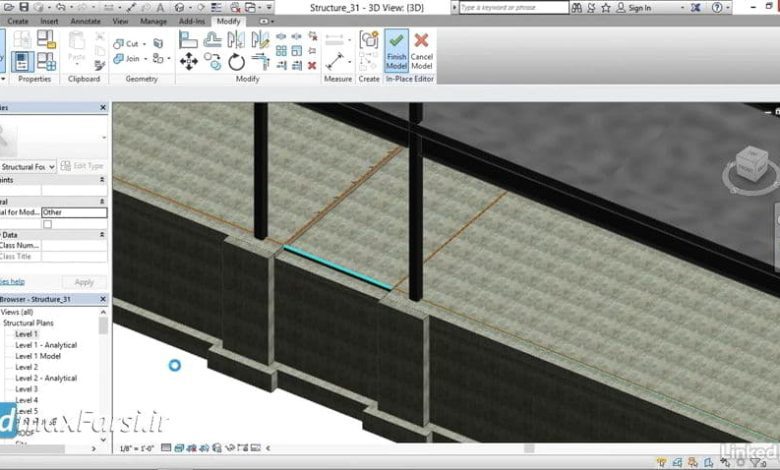Select Mirror - Pick Axis tool
780x470 pixels.
(x=236, y=40)
